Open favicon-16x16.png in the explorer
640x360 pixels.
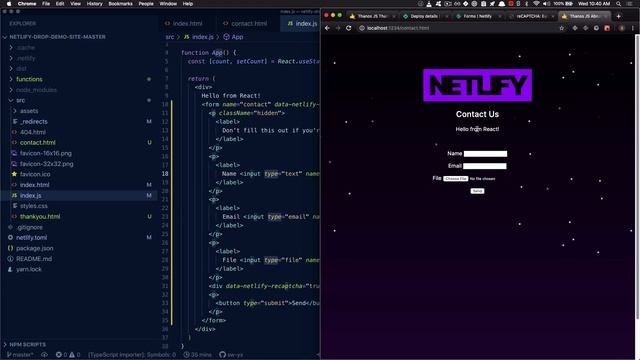click(x=46, y=153)
